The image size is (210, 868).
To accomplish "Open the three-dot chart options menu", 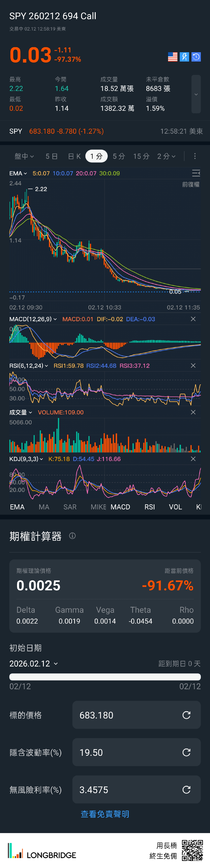I will 195,156.
